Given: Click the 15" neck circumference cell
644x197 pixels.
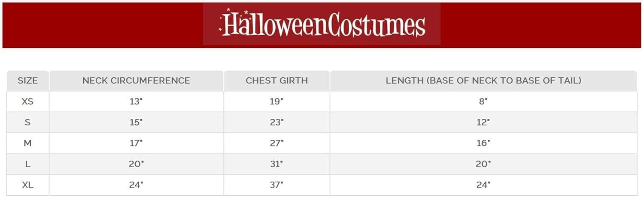Looking at the screenshot, I should point(136,123).
